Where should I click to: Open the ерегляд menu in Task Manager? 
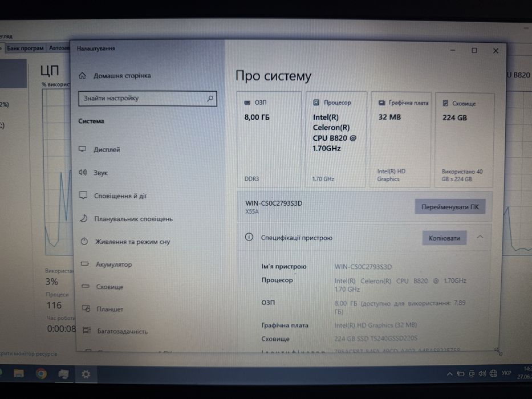coord(6,36)
